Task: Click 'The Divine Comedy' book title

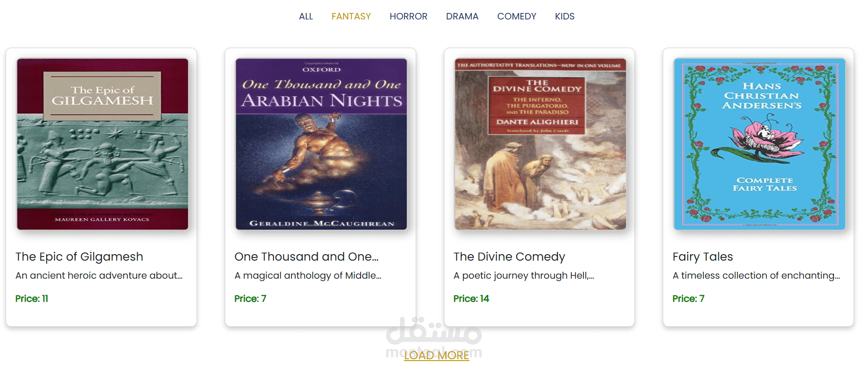Action: (x=509, y=256)
